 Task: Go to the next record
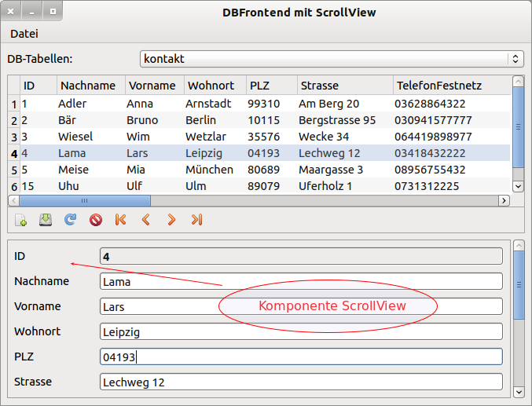point(171,220)
